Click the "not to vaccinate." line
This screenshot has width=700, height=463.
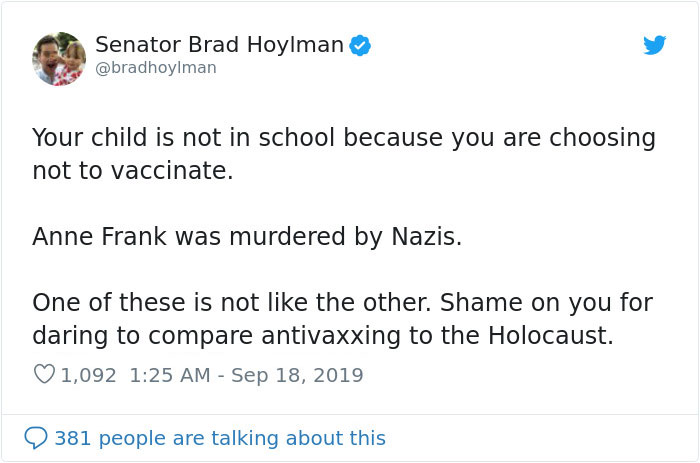click(x=132, y=171)
